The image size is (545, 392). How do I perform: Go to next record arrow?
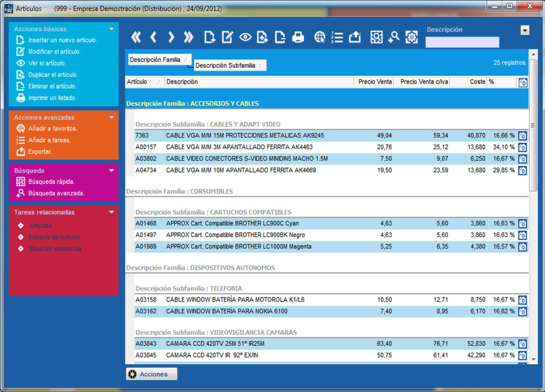click(x=171, y=37)
